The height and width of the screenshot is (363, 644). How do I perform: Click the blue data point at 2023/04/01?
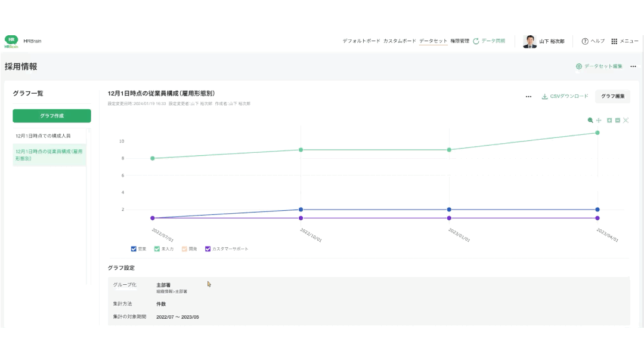pos(597,210)
